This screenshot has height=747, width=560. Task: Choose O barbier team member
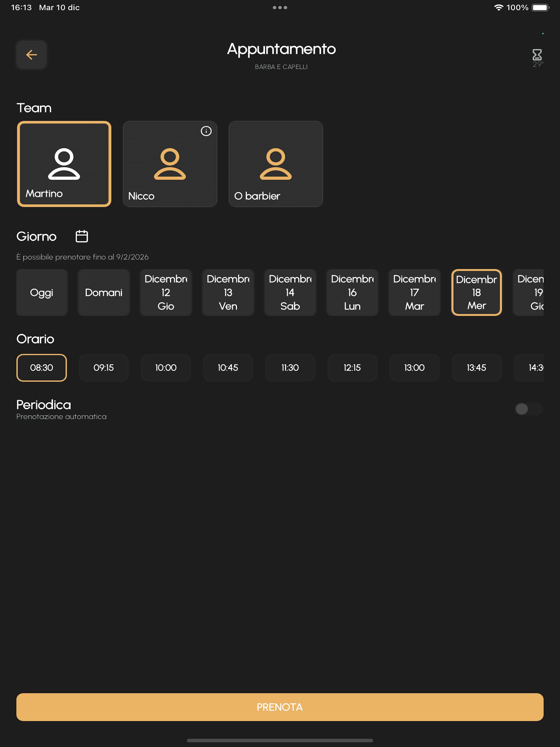[276, 164]
